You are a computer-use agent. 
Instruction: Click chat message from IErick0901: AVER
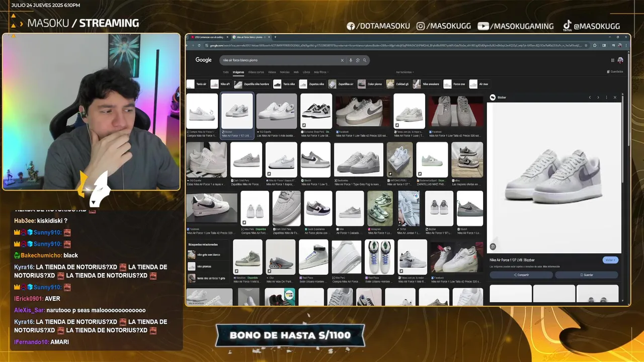click(x=37, y=299)
